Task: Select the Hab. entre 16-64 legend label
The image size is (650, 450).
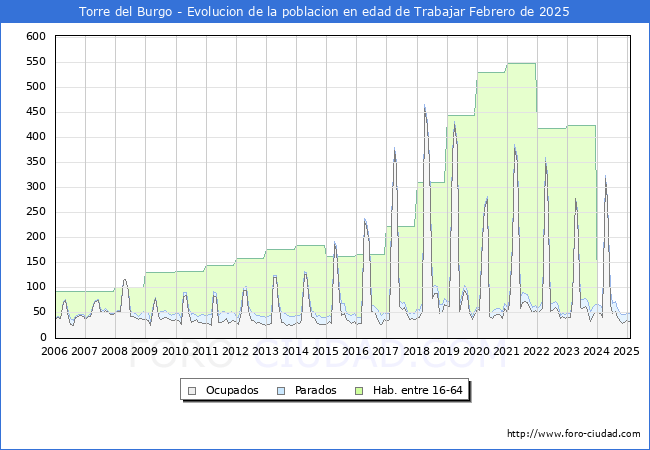Action: 417,390
